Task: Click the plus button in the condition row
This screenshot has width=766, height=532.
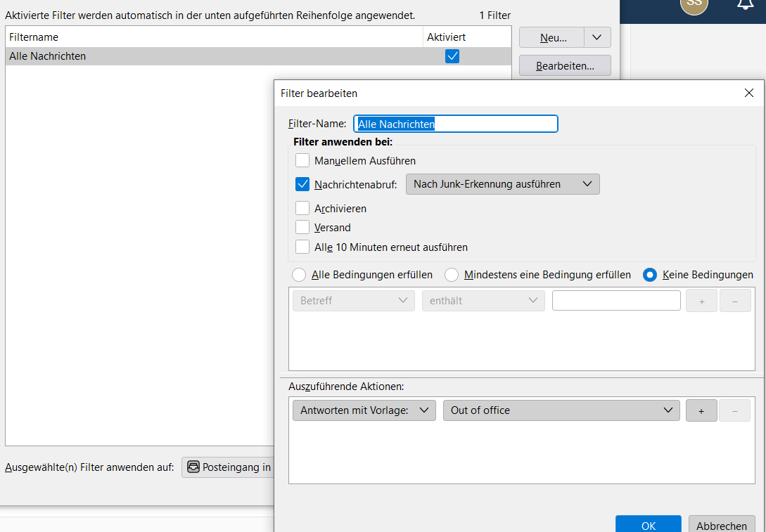Action: [x=701, y=301]
